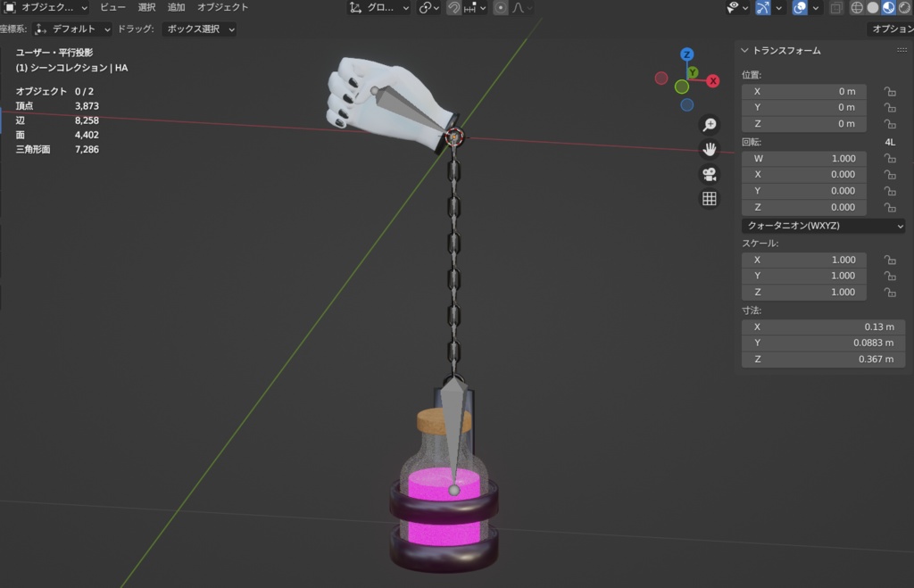Lock the rotation Y component
The width and height of the screenshot is (914, 588).
(x=890, y=191)
